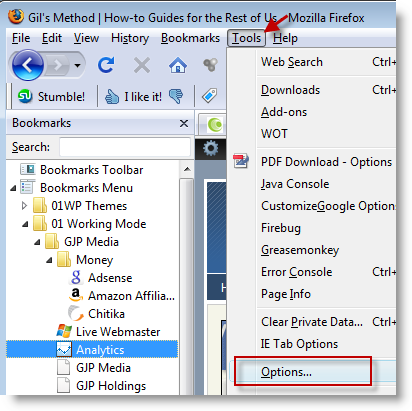Viewport: 412px width, 411px height.
Task: Click the Stumble! toolbar button
Action: [52, 97]
